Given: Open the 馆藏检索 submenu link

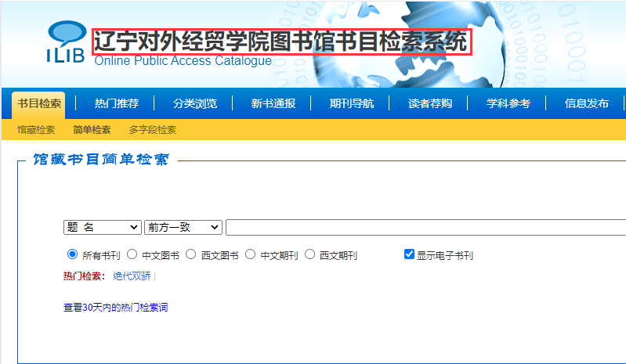Looking at the screenshot, I should click(x=36, y=130).
